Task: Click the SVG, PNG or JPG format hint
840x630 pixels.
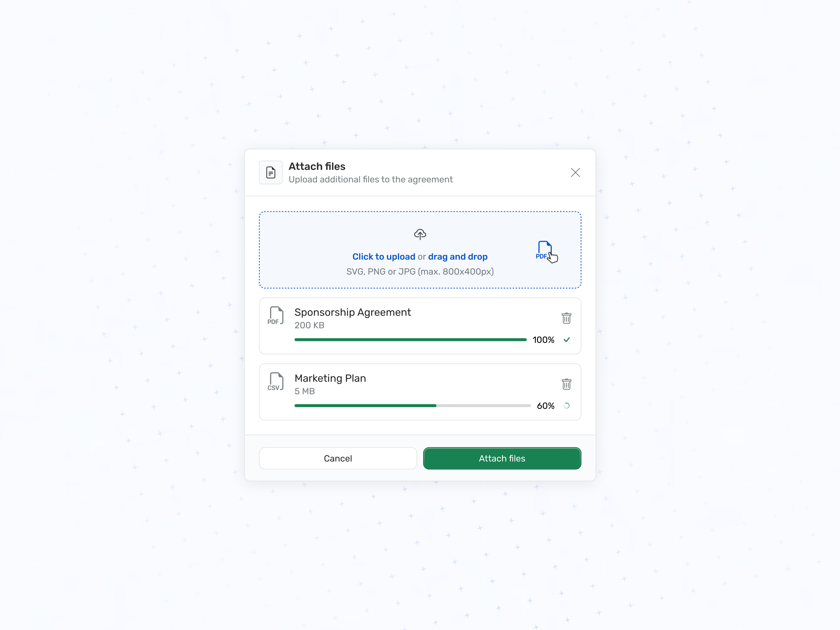Action: [x=420, y=271]
